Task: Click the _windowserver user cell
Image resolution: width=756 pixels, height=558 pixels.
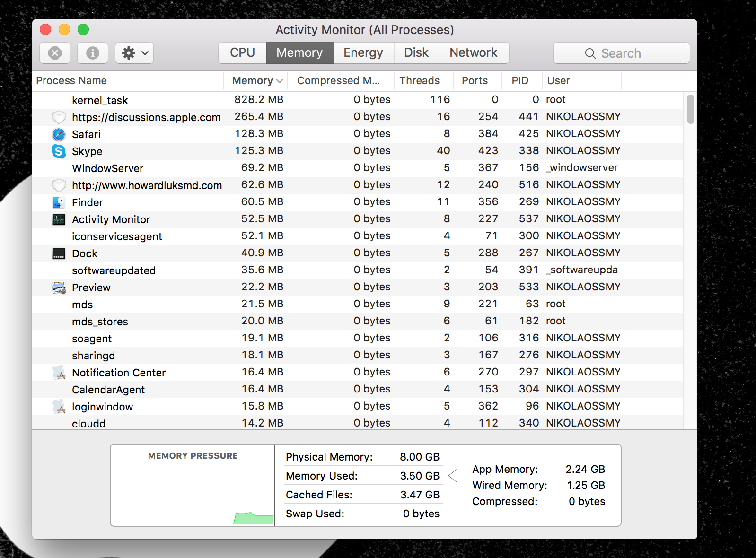Action: [582, 167]
